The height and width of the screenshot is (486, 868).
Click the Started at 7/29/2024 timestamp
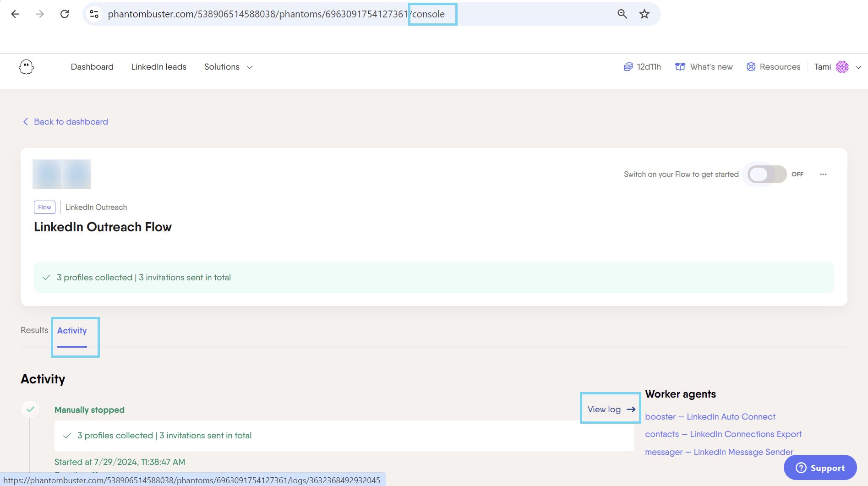pos(120,462)
